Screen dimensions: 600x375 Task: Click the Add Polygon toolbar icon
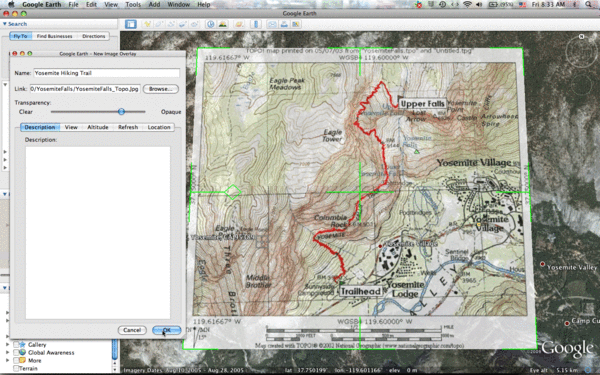point(159,24)
